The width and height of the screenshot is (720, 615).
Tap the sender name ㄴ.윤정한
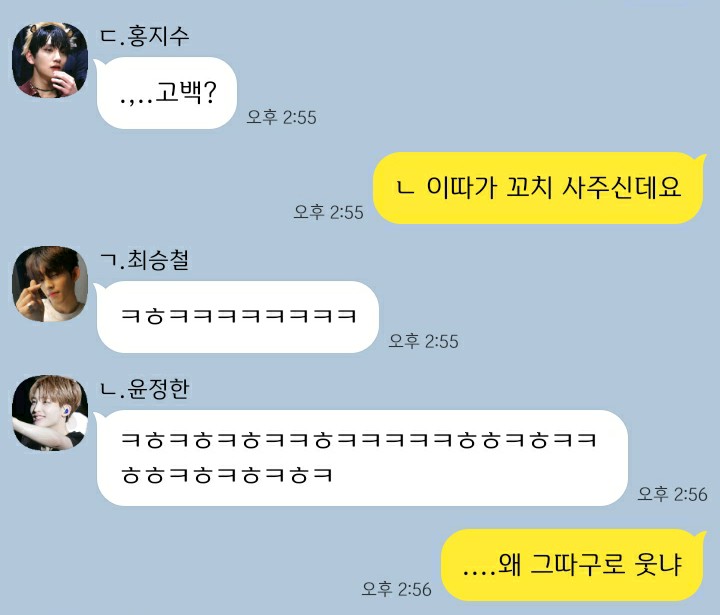[145, 389]
